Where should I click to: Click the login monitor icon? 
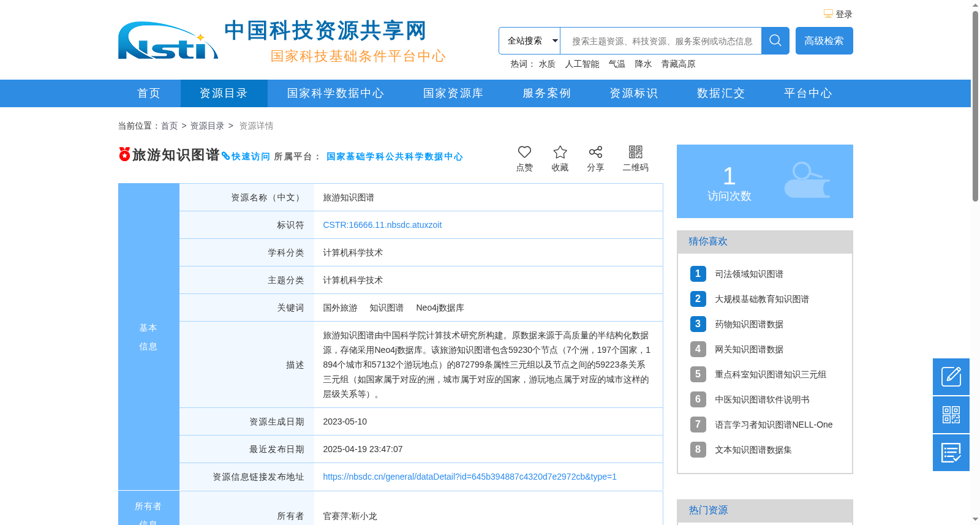pos(828,13)
